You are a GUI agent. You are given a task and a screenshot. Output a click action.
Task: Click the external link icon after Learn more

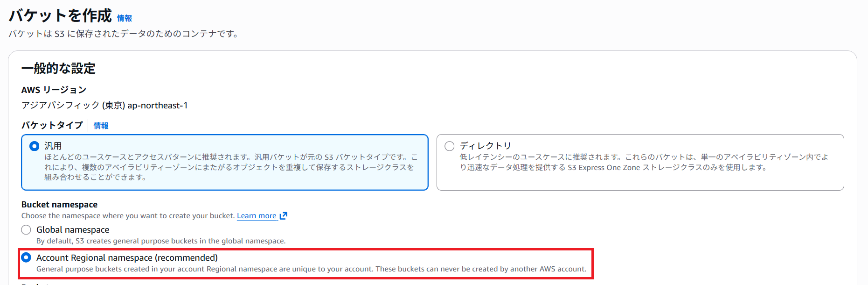pos(284,216)
